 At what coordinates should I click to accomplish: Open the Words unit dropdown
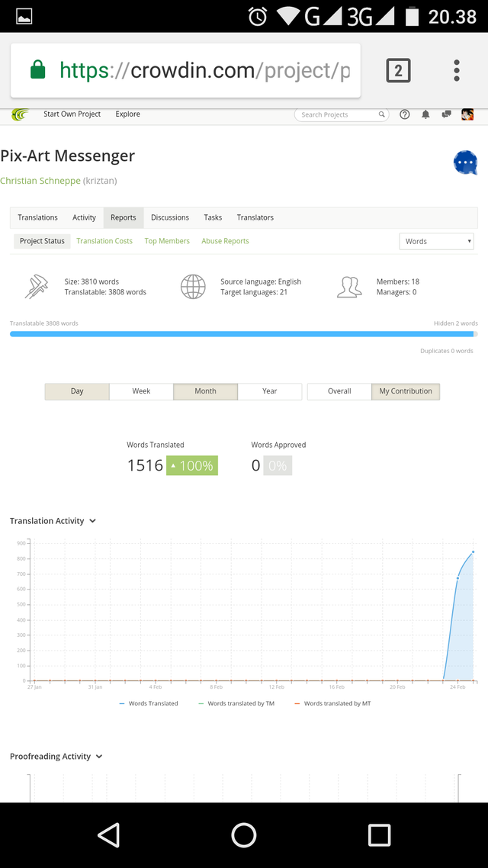437,241
